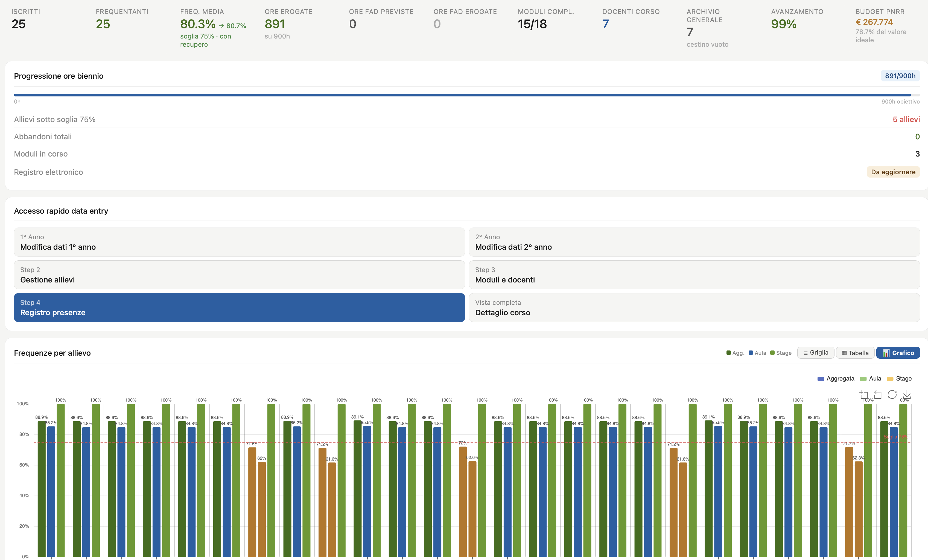Open Step 4 Registro presenze

(x=239, y=308)
